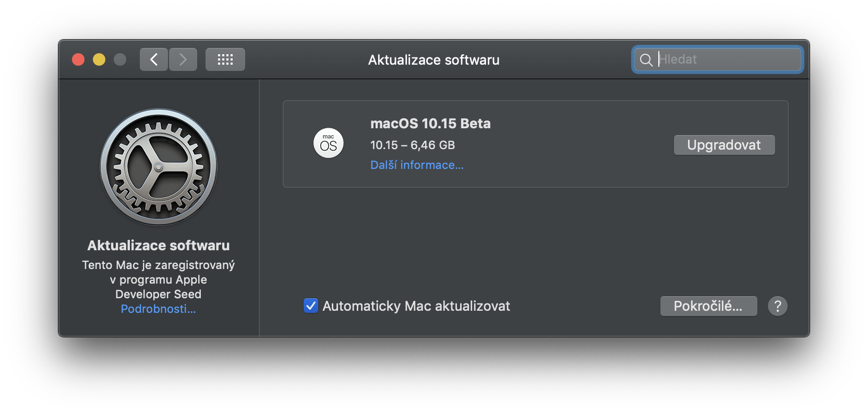Screen dimensions: 868x414
Task: Uncheck the automatic Mac update checkbox
Action: click(311, 306)
